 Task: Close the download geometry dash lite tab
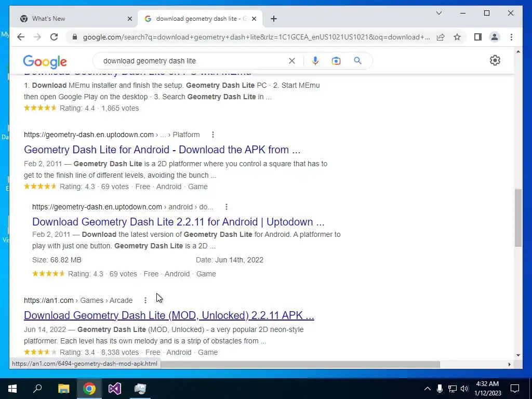[x=254, y=19]
